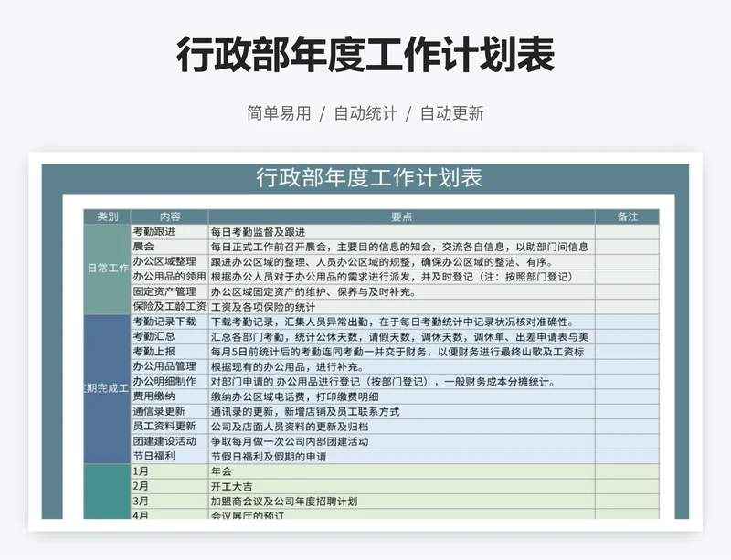Image resolution: width=731 pixels, height=560 pixels.
Task: Click the 考勤汇总 cell
Action: click(170, 337)
